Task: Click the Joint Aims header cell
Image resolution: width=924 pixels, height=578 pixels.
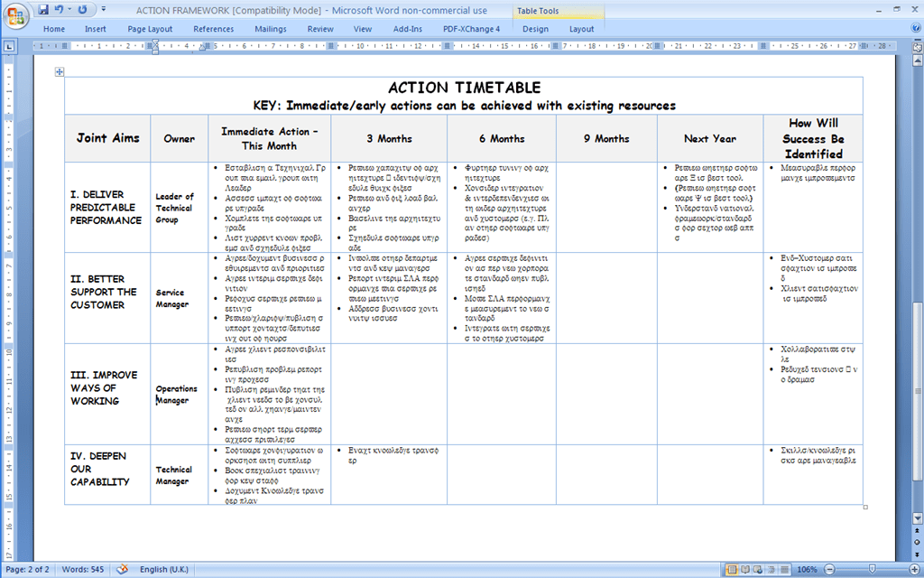Action: coord(108,138)
